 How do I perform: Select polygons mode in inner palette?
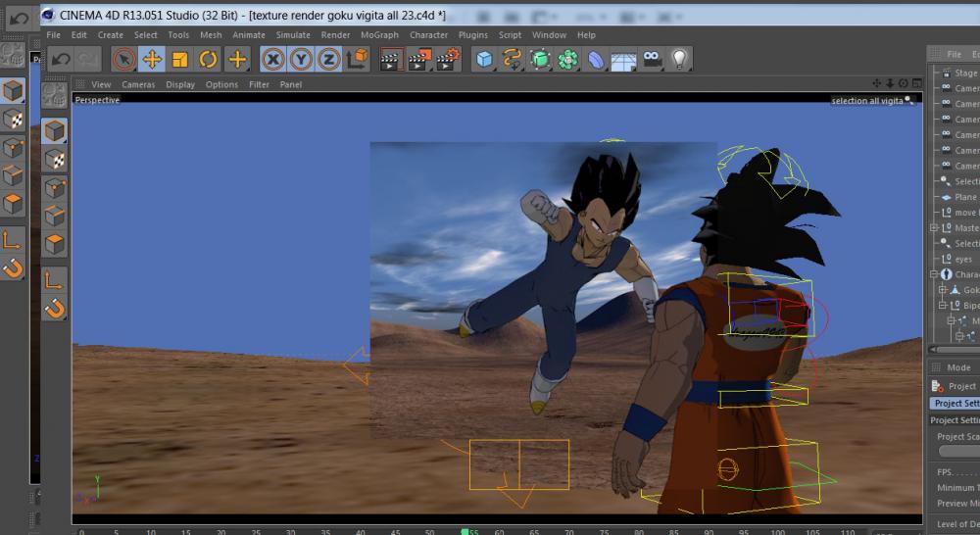54,244
